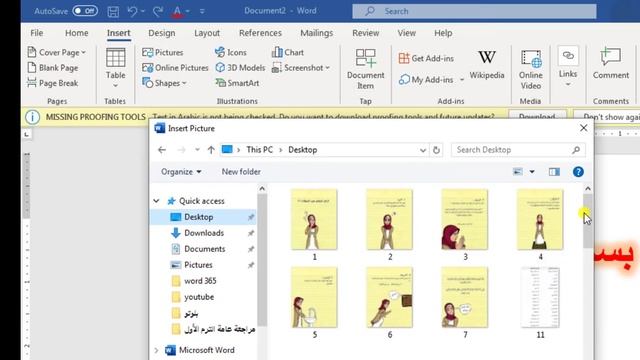This screenshot has height=360, width=640.
Task: Switch to the Layout tab
Action: (x=207, y=33)
